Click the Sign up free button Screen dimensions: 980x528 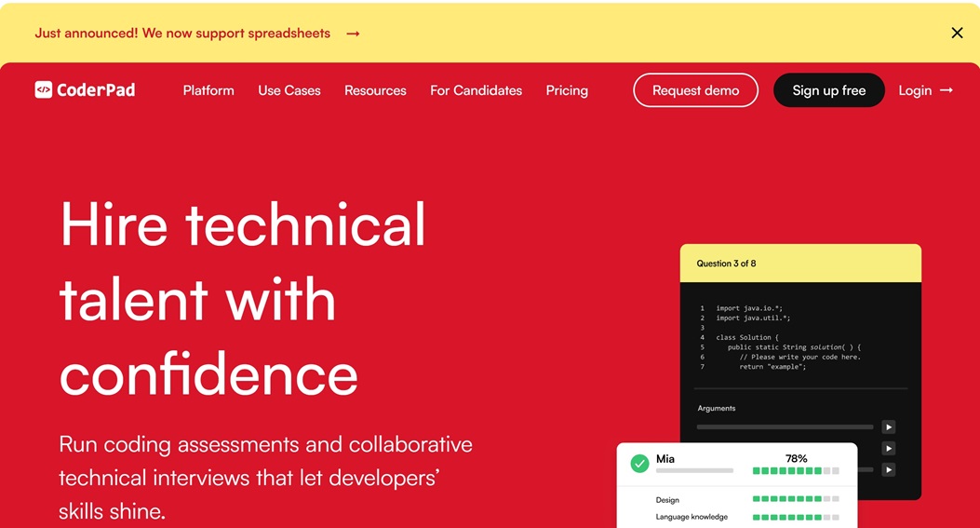point(828,90)
